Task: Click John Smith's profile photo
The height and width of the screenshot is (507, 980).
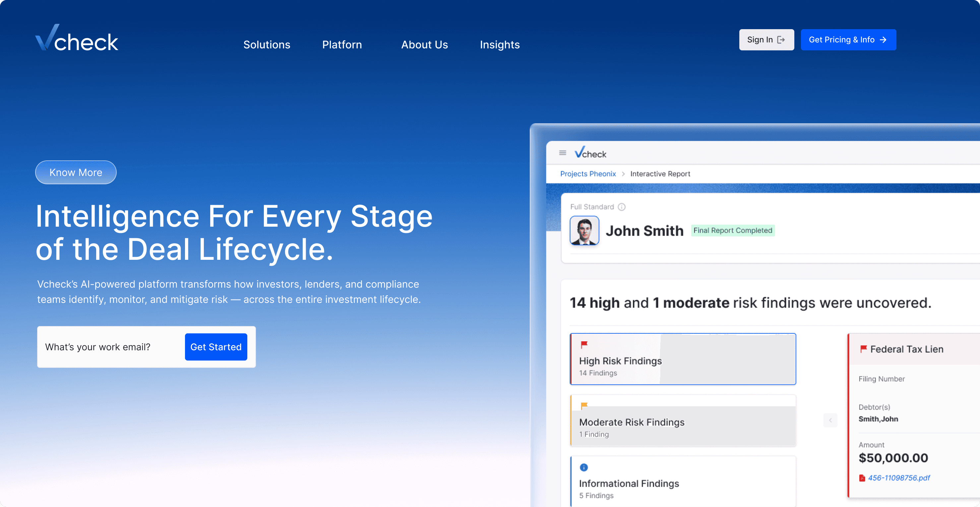Action: point(584,231)
